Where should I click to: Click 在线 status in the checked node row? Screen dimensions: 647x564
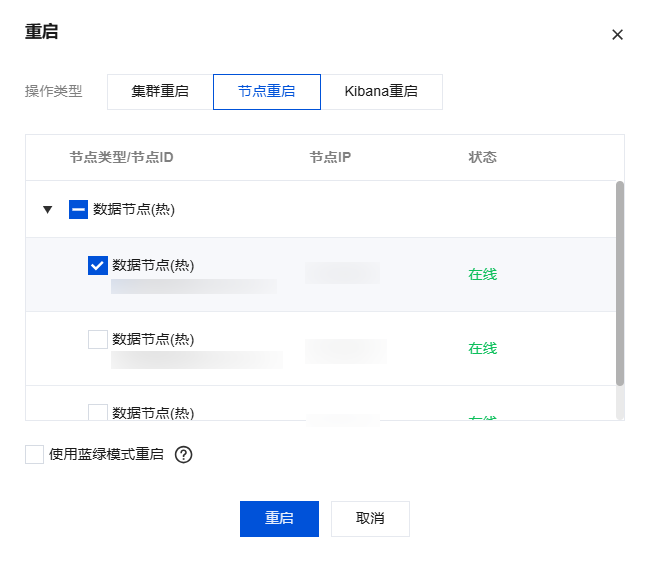point(483,275)
